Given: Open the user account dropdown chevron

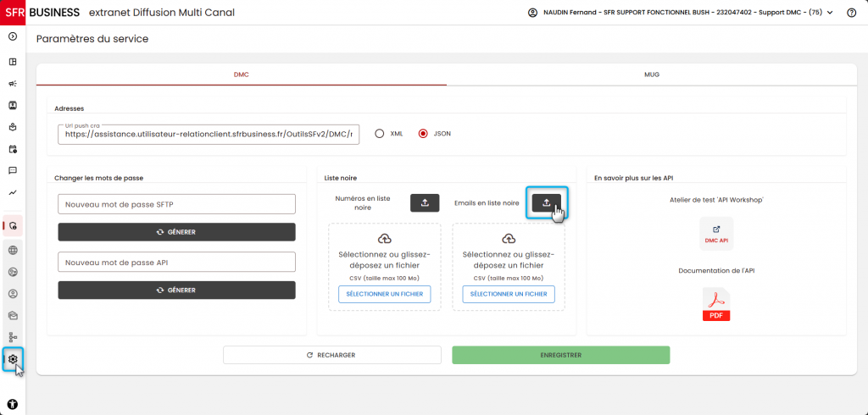Looking at the screenshot, I should 830,13.
